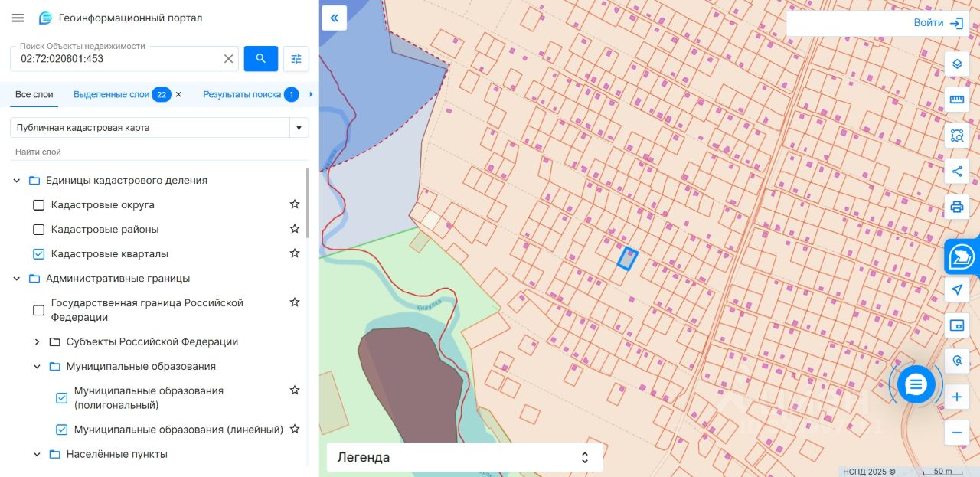Click the Населённые пункты folder label

tap(117, 455)
